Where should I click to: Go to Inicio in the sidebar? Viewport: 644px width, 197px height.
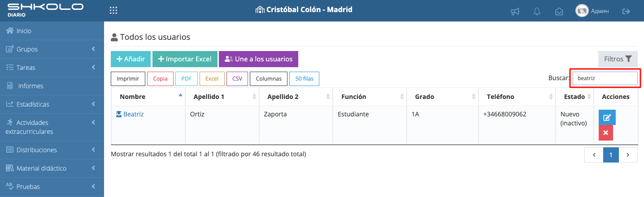[52, 31]
